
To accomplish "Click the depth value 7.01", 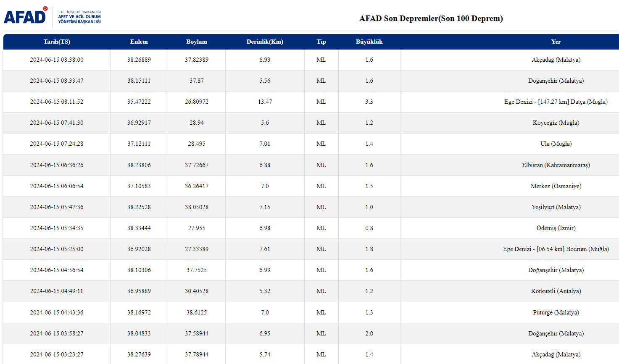I will point(265,144).
